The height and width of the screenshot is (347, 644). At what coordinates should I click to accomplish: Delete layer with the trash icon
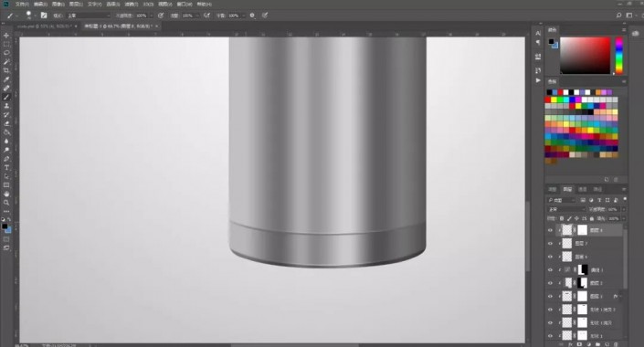(x=617, y=344)
